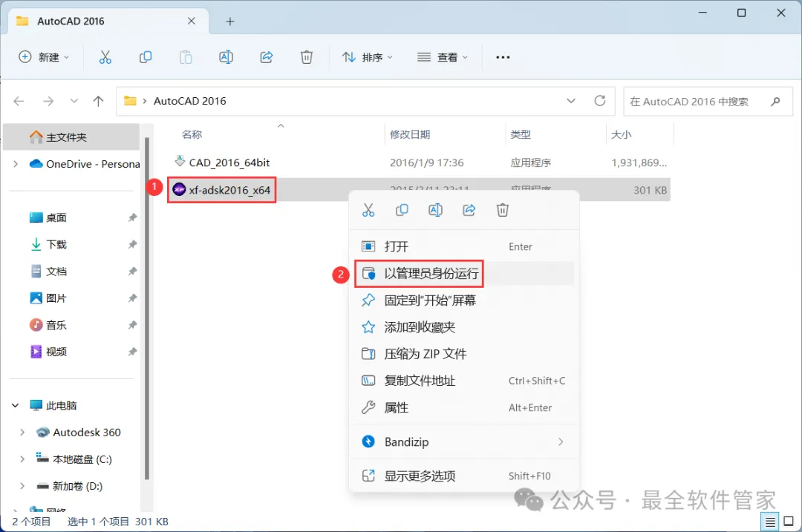Click the navigation pane vertical scrollbar
The height and width of the screenshot is (532, 802).
coord(147,308)
